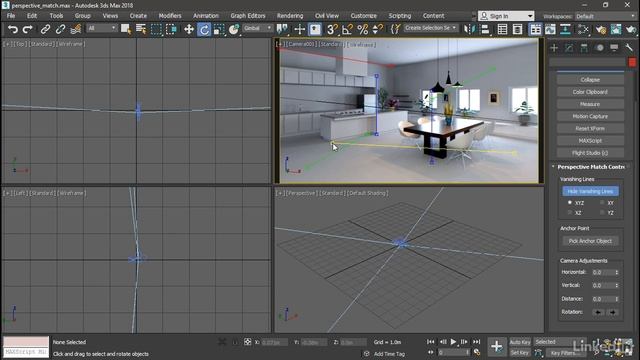The image size is (640, 360).
Task: Open the Modifiers menu
Action: 170,16
